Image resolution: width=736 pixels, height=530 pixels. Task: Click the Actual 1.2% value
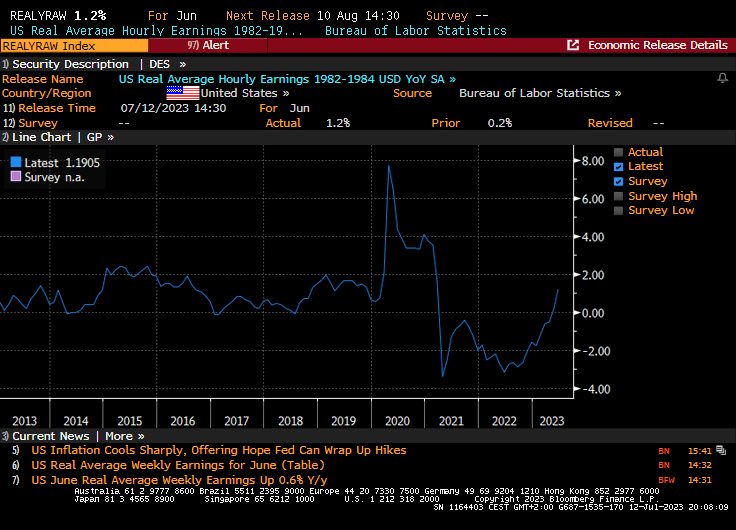(x=338, y=123)
